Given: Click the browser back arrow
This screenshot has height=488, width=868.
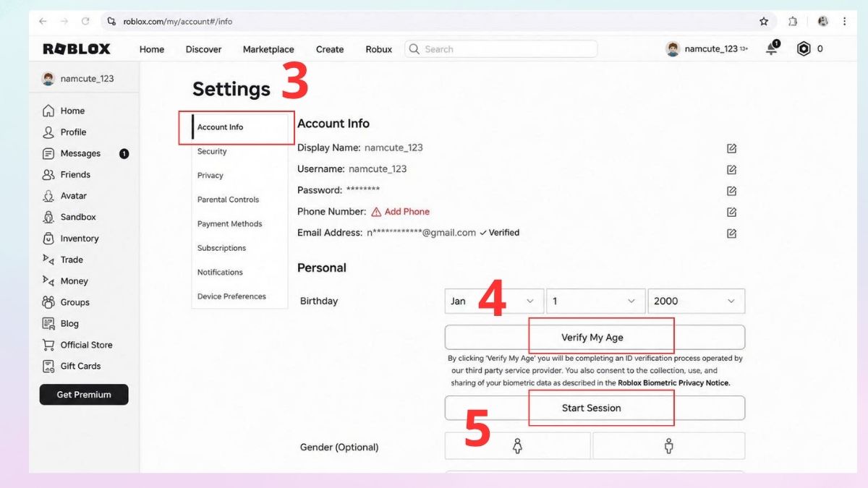Looking at the screenshot, I should tap(43, 22).
